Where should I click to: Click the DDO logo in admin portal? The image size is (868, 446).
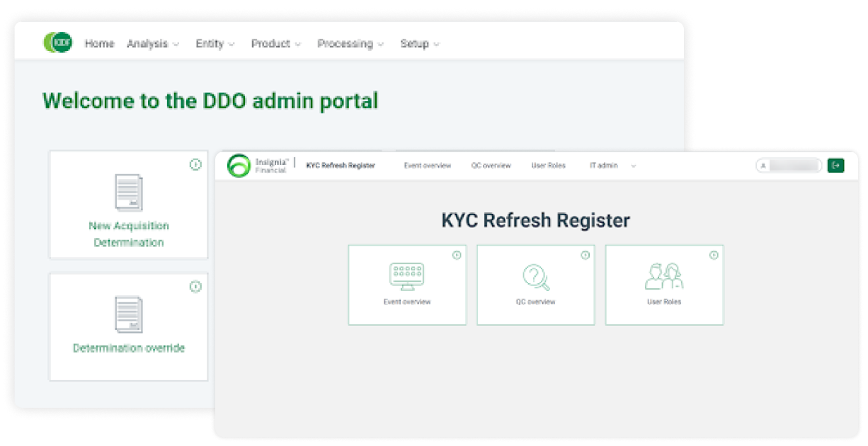(x=57, y=42)
